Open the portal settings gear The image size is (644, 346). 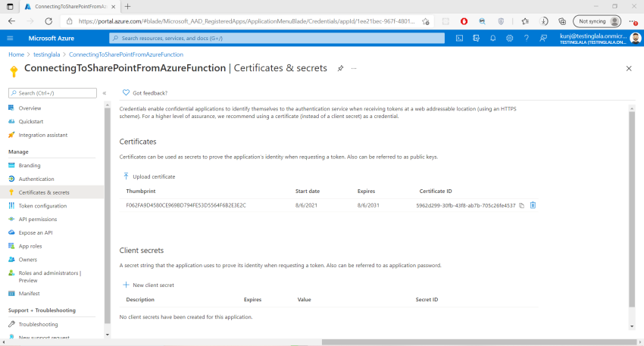(x=510, y=38)
